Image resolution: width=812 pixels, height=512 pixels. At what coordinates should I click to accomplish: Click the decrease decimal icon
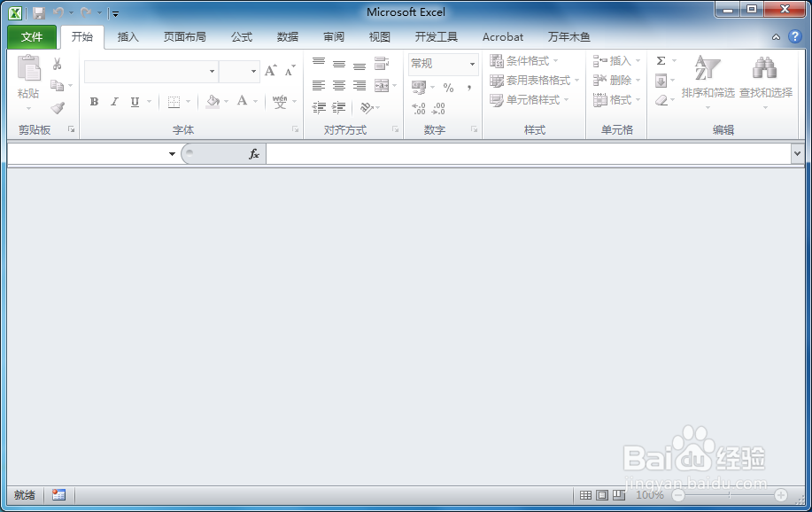(x=438, y=108)
